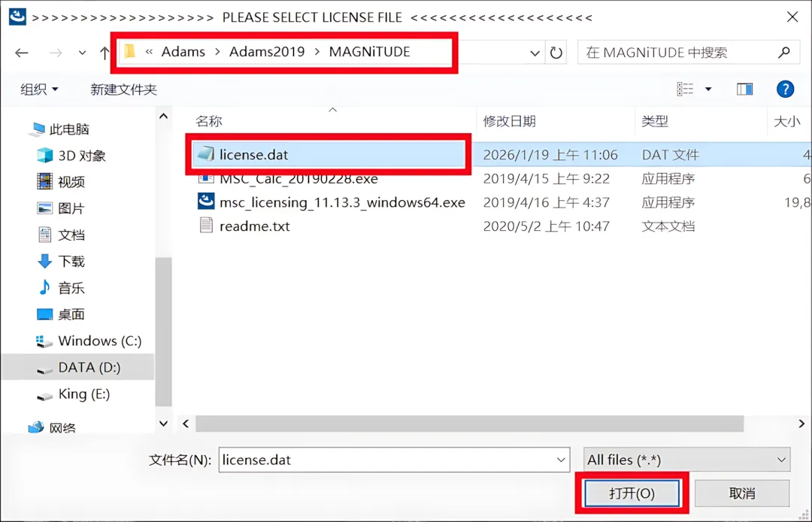Screen dimensions: 812x522
Task: Open 文档 folder in sidebar
Action: (61, 235)
